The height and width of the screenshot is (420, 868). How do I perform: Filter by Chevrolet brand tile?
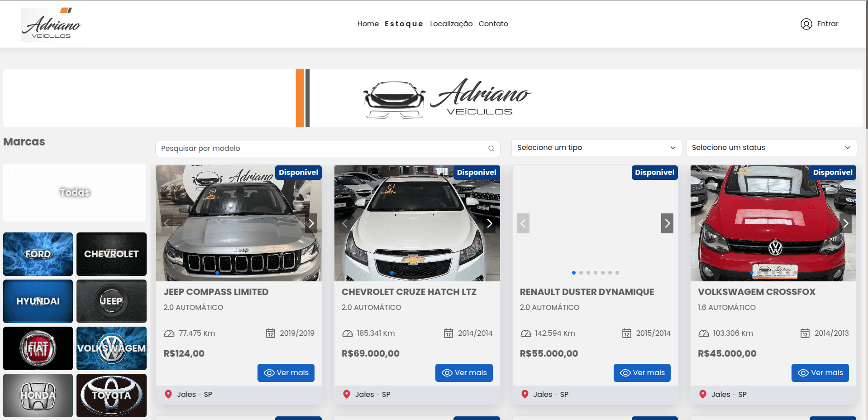pos(111,254)
